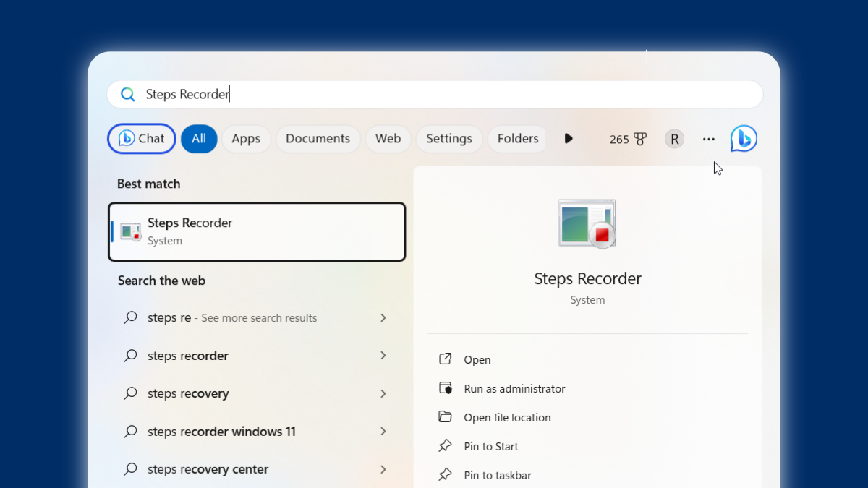Run Steps Recorder as administrator

coord(514,388)
